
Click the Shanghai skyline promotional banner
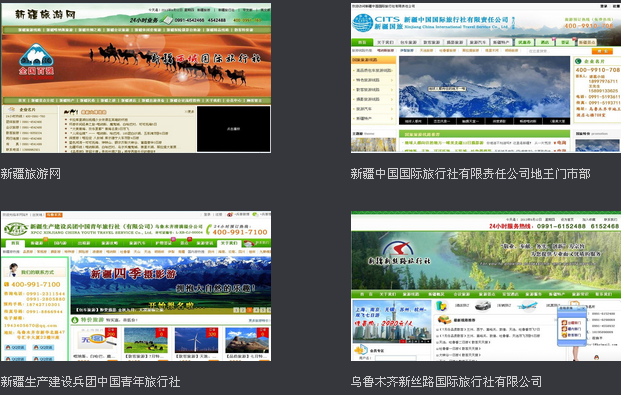click(392, 321)
